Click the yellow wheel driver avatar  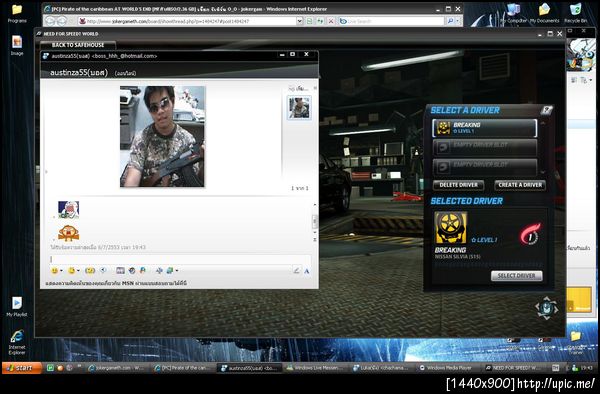click(x=451, y=228)
